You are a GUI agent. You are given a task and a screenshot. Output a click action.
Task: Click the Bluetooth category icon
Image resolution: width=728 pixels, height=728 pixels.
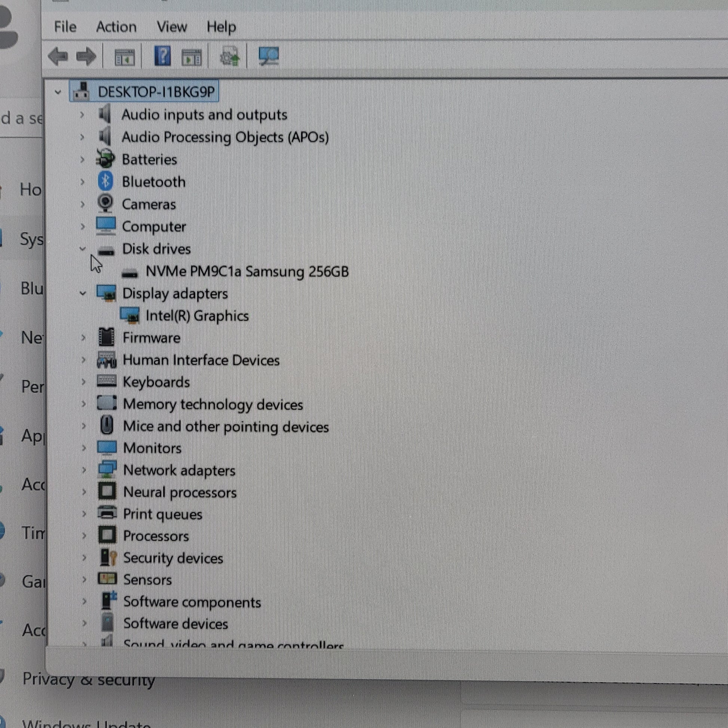105,181
